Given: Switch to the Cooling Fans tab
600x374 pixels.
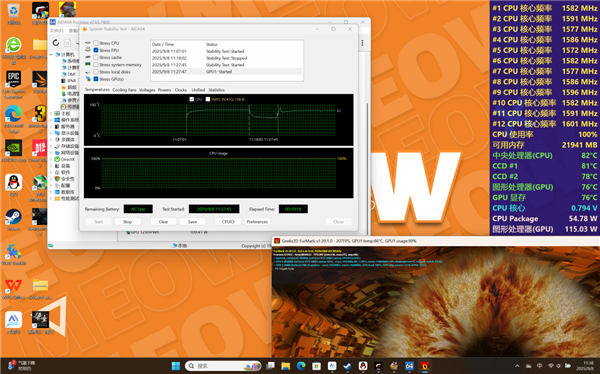Looking at the screenshot, I should tap(124, 90).
